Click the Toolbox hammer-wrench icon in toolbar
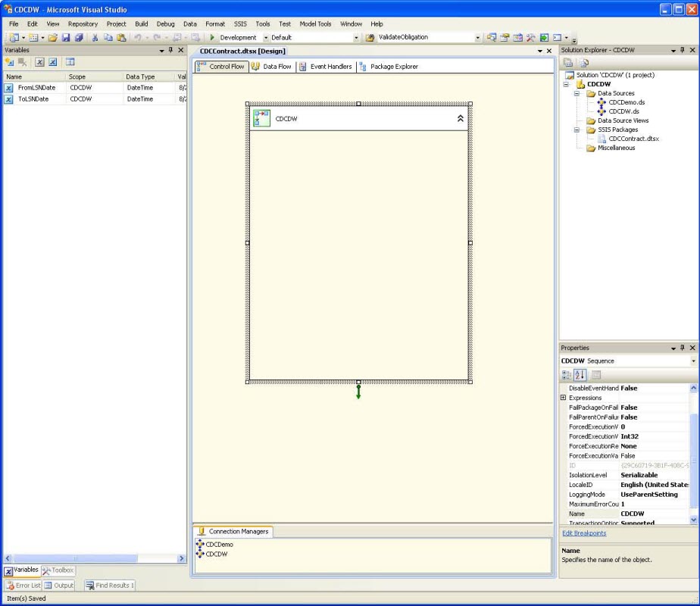The width and height of the screenshot is (700, 606). coord(530,37)
